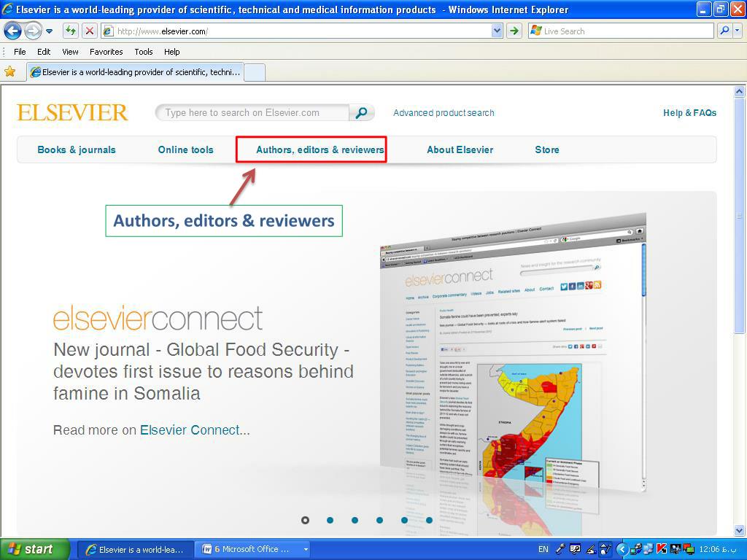
Task: Open the Help & FAQs link
Action: [x=690, y=113]
